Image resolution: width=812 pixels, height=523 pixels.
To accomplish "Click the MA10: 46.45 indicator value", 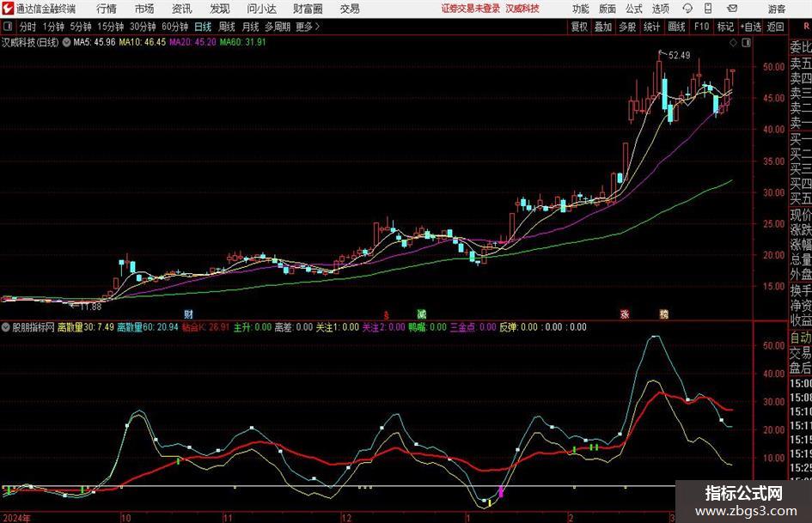I will (x=143, y=42).
